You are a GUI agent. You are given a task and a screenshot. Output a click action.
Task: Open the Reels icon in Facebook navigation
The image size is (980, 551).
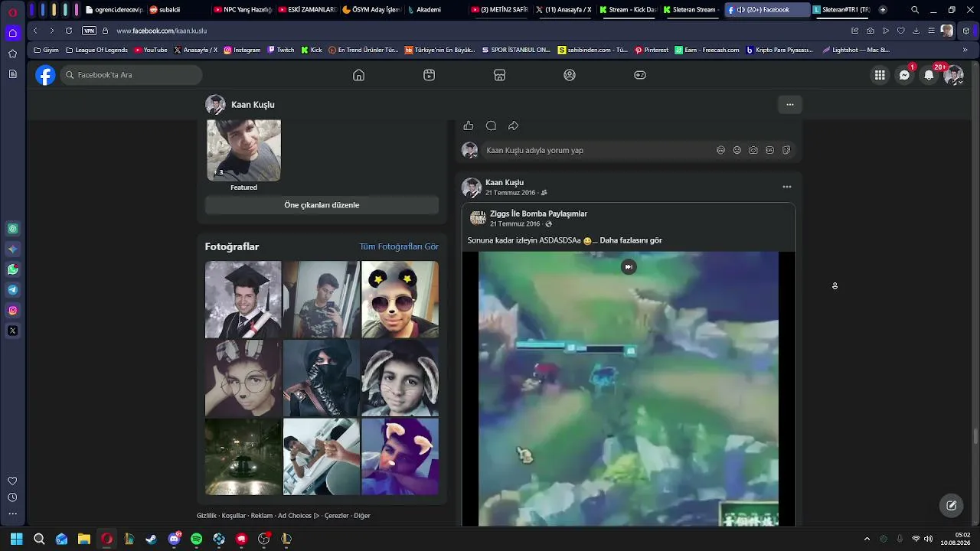(x=429, y=75)
